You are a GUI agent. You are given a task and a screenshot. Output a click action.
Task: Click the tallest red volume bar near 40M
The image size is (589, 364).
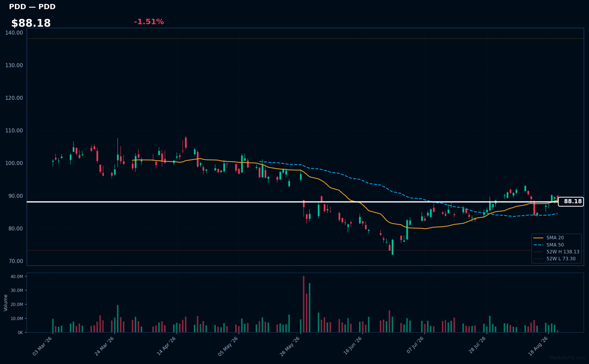coord(304,304)
